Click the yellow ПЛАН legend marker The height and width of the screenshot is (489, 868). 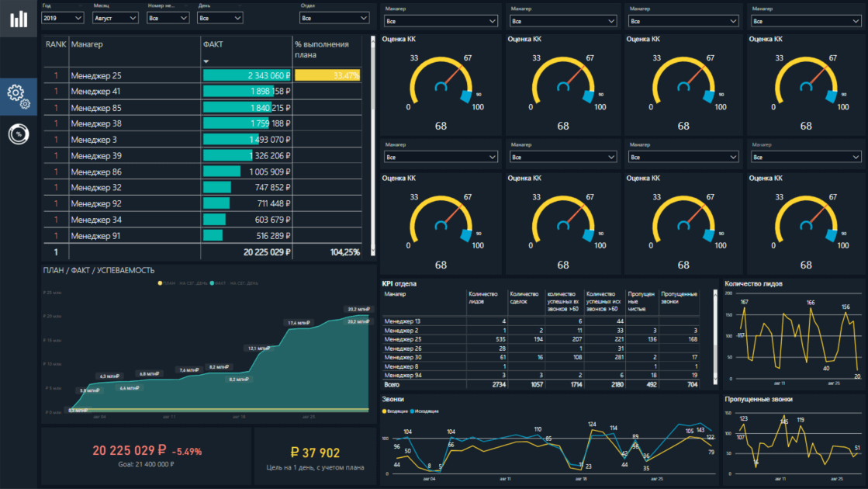(x=161, y=283)
